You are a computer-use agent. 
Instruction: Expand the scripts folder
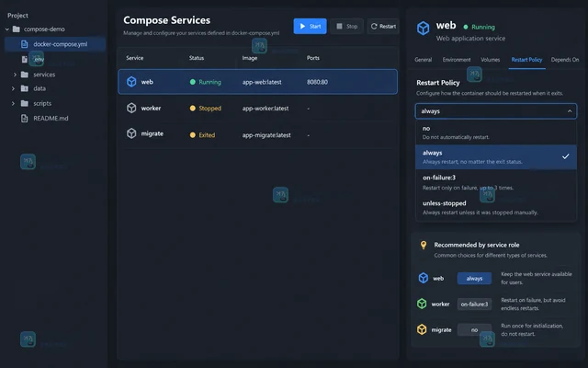pyautogui.click(x=13, y=103)
